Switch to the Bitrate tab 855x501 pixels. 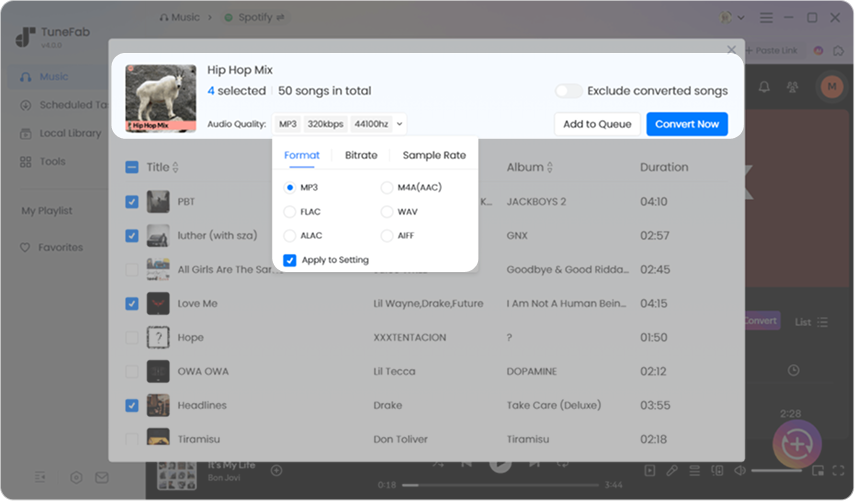pyautogui.click(x=361, y=155)
